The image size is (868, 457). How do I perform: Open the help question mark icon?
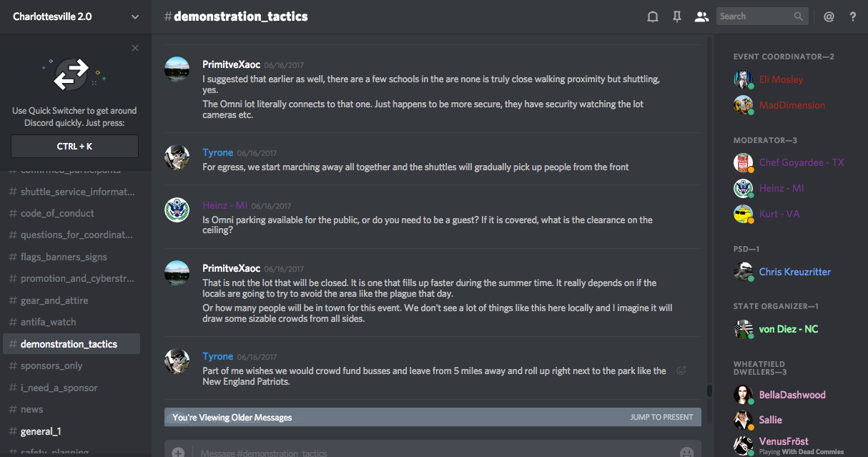pos(853,16)
